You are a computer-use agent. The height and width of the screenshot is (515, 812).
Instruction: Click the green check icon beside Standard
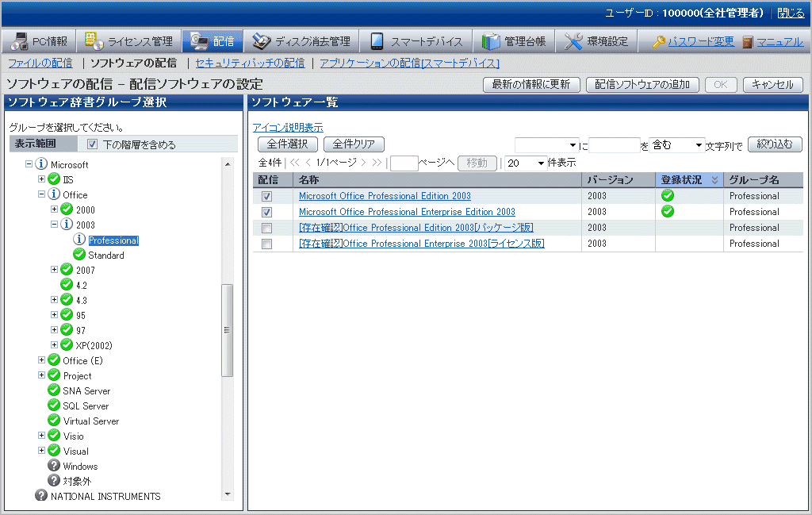[x=79, y=255]
